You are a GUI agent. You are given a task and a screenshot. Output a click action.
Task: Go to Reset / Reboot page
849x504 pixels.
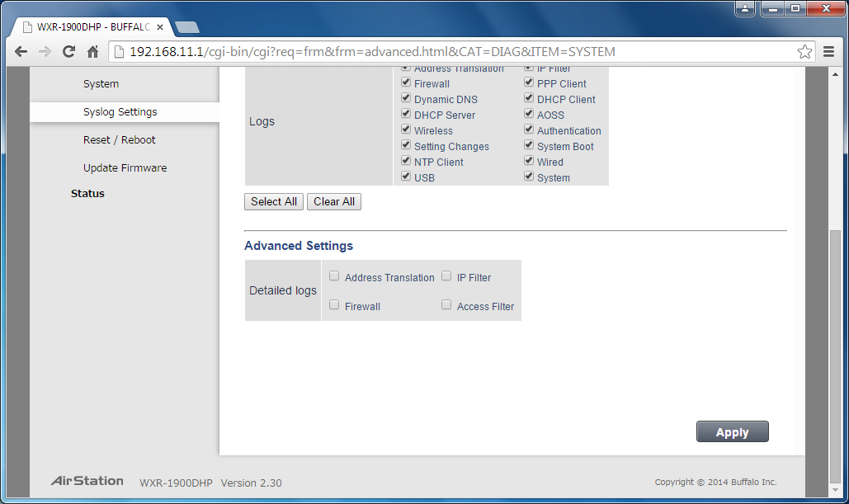point(119,140)
